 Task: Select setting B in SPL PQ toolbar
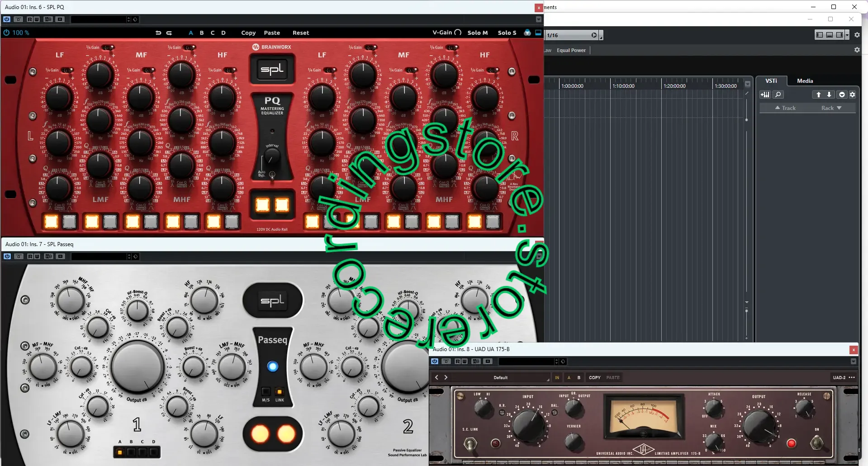pyautogui.click(x=202, y=33)
